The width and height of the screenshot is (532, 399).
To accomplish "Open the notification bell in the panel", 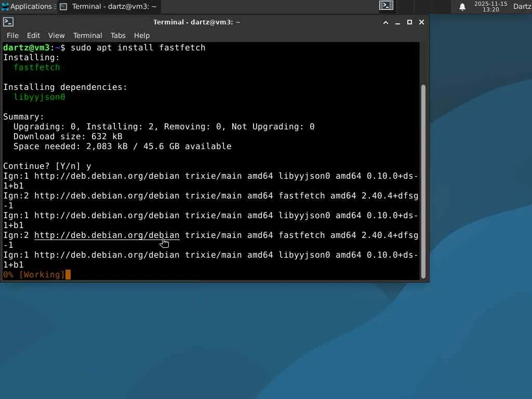I will (462, 7).
